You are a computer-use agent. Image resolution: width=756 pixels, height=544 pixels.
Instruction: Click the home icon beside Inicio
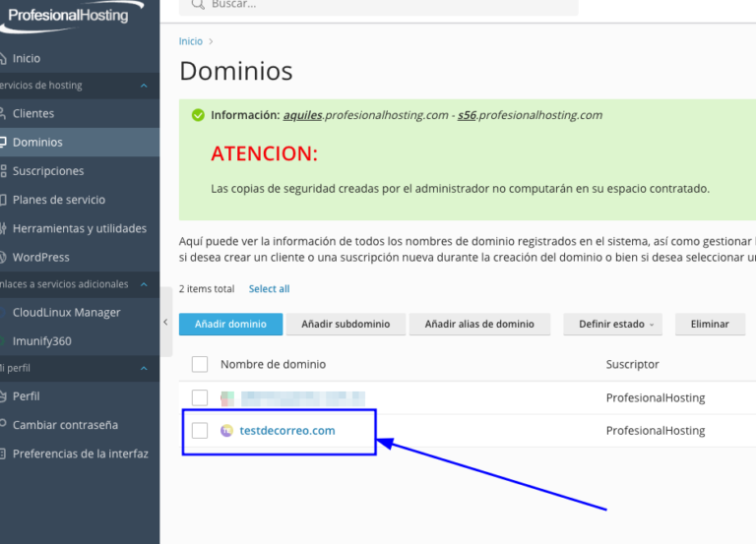coord(2,58)
